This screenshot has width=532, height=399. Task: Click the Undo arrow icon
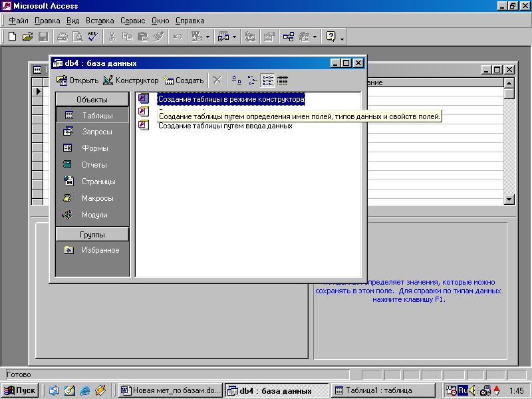(x=178, y=37)
